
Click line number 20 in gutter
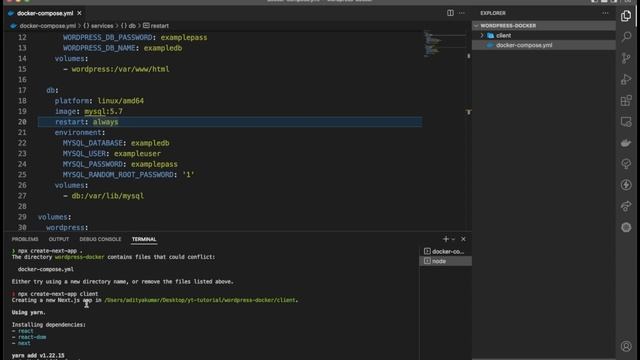(x=22, y=122)
